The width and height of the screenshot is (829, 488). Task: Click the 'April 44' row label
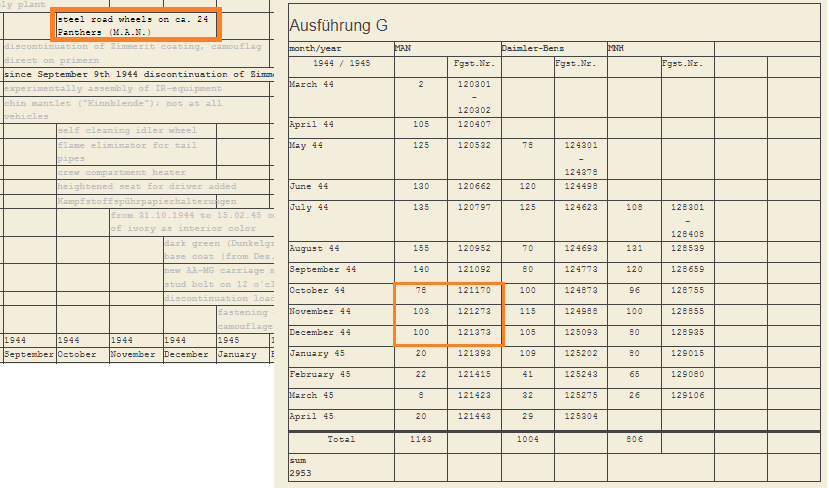[311, 124]
